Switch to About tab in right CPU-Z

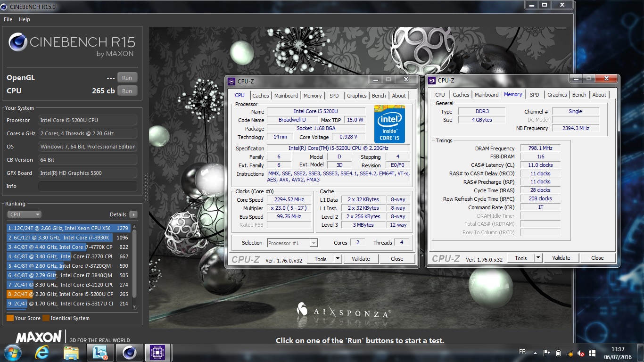(x=600, y=95)
